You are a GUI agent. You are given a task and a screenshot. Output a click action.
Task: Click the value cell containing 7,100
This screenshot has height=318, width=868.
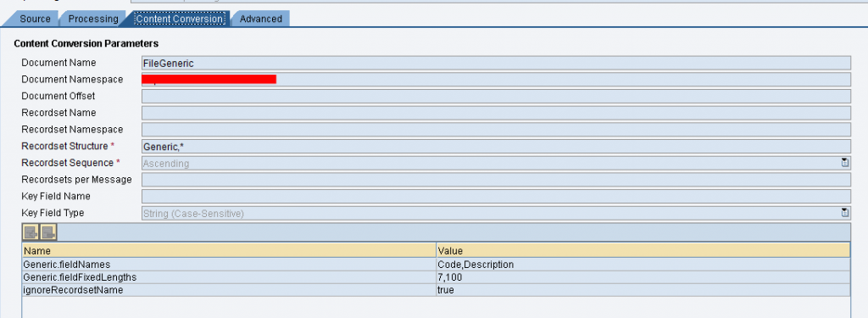(x=643, y=277)
